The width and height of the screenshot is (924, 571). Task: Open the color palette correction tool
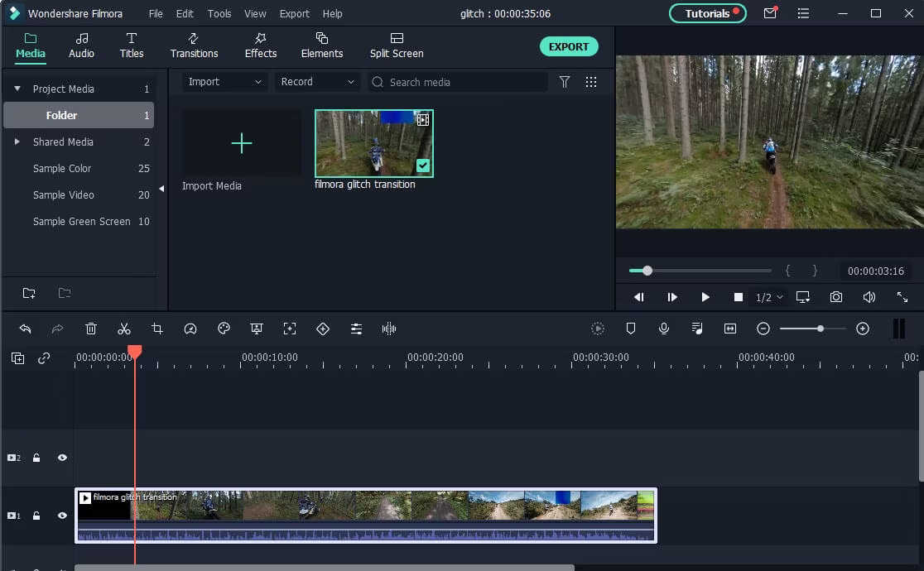click(x=224, y=329)
